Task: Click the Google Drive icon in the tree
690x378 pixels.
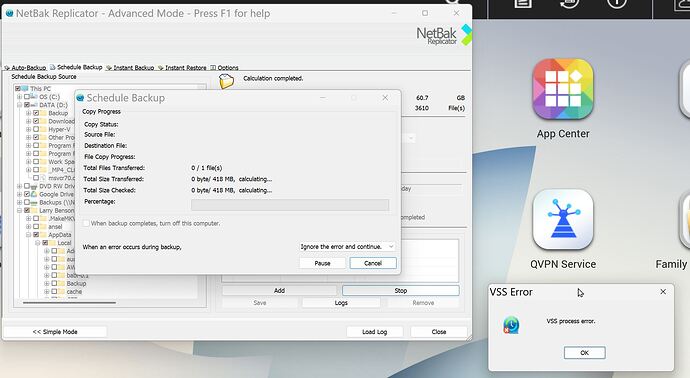Action: pyautogui.click(x=34, y=194)
